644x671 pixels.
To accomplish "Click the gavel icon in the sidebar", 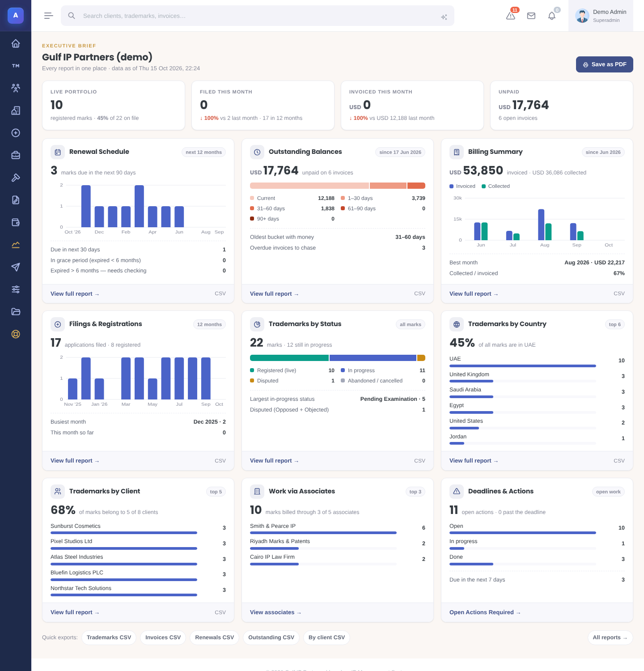I will click(16, 178).
